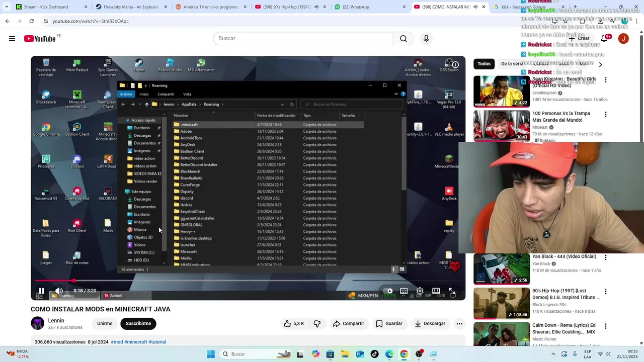Viewport: 644px width, 362px height.
Task: Go back with the browser back arrow
Action: (7, 21)
